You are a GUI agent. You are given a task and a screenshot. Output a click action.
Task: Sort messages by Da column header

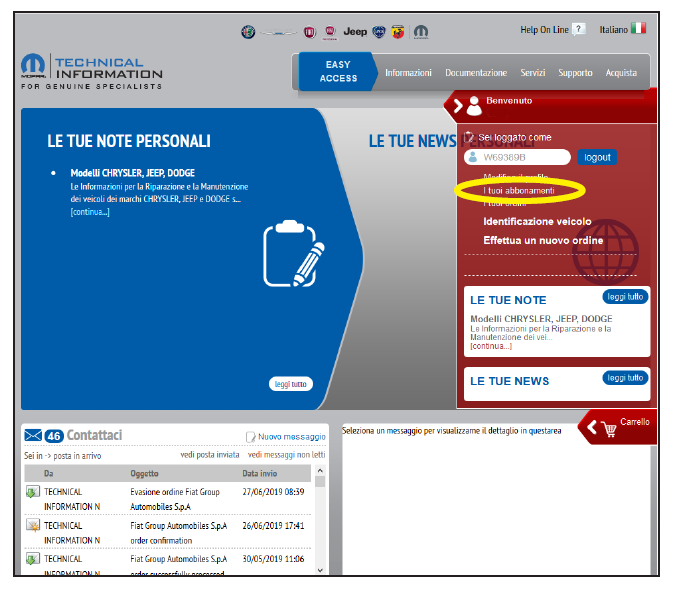[x=49, y=474]
